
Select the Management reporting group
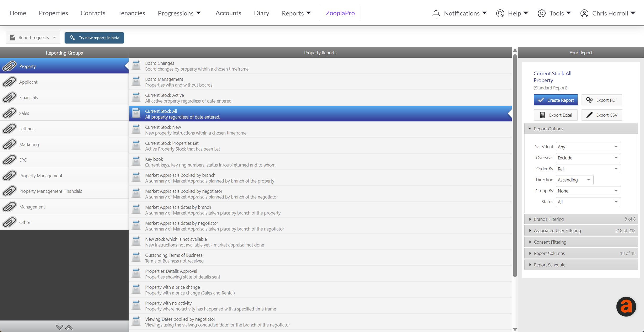point(64,207)
